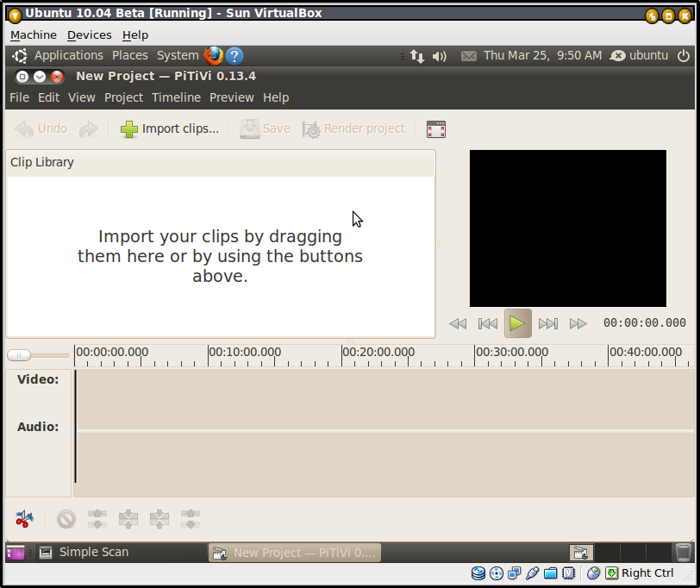Viewport: 700px width, 588px height.
Task: Click the Redo arrow icon
Action: tap(89, 129)
